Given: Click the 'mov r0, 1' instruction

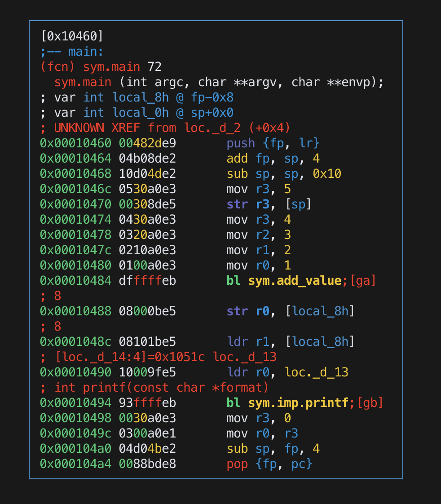Looking at the screenshot, I should coord(259,265).
